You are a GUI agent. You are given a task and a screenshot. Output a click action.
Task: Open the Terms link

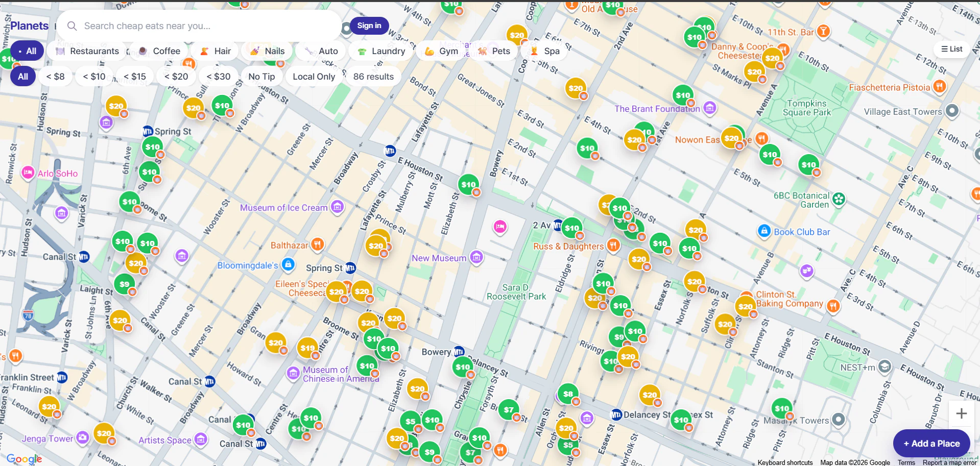(x=906, y=462)
